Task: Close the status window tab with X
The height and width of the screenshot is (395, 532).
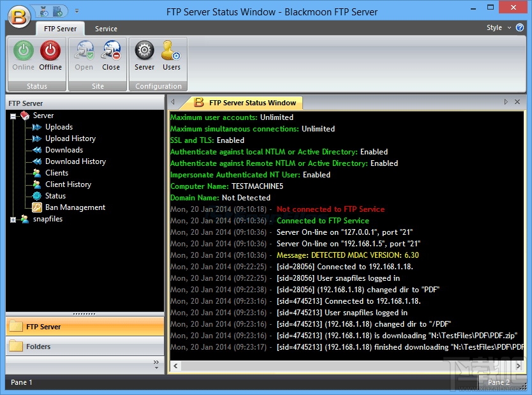Action: pyautogui.click(x=517, y=102)
